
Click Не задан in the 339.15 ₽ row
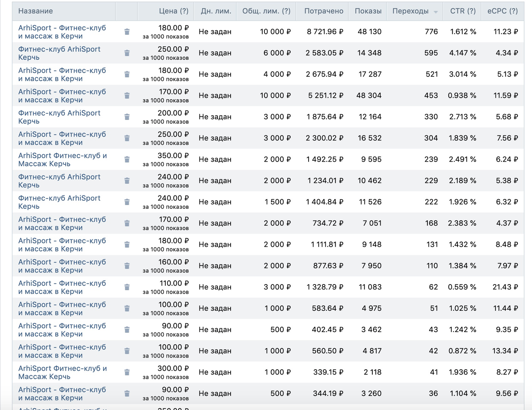[x=215, y=373]
